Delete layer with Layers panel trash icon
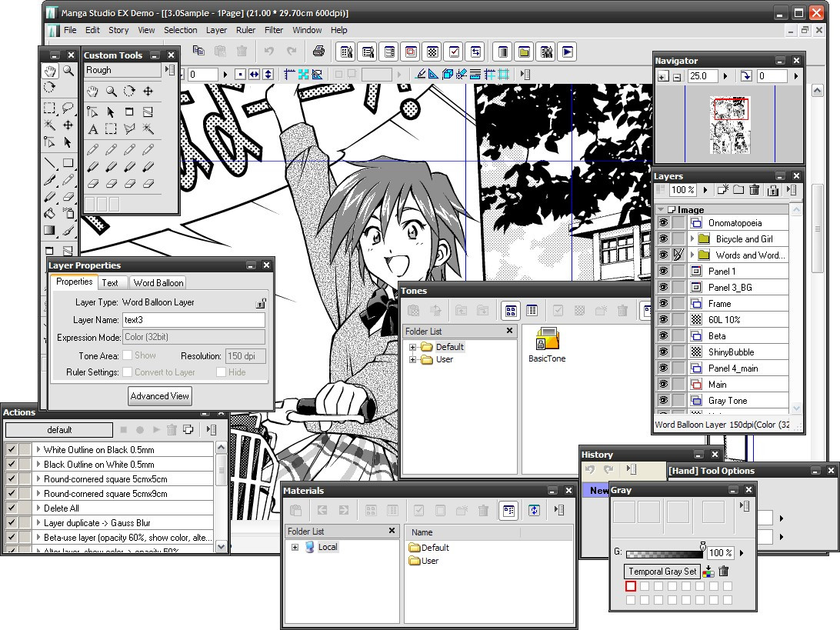This screenshot has height=630, width=840. tap(755, 190)
